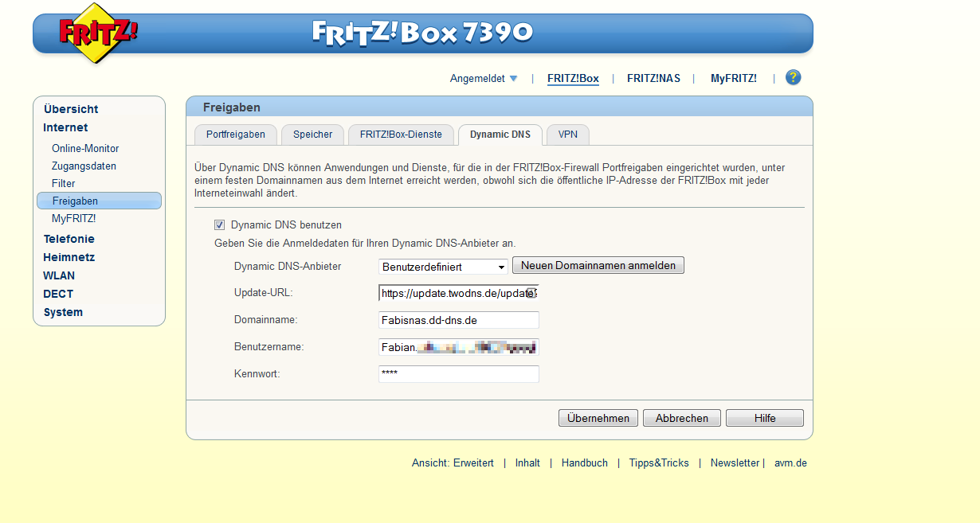The height and width of the screenshot is (523, 980).
Task: Uncheck Dynamic DNS benutzen checkbox
Action: 220,225
